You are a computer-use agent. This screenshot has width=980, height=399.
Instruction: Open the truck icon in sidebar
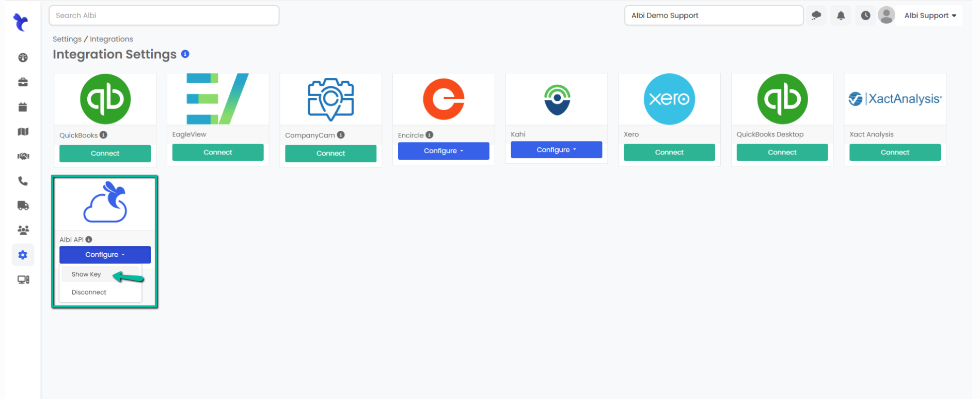point(23,206)
